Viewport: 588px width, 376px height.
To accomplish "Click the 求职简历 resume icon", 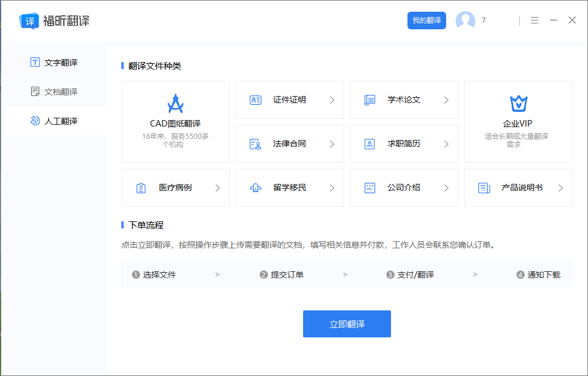I will click(368, 143).
